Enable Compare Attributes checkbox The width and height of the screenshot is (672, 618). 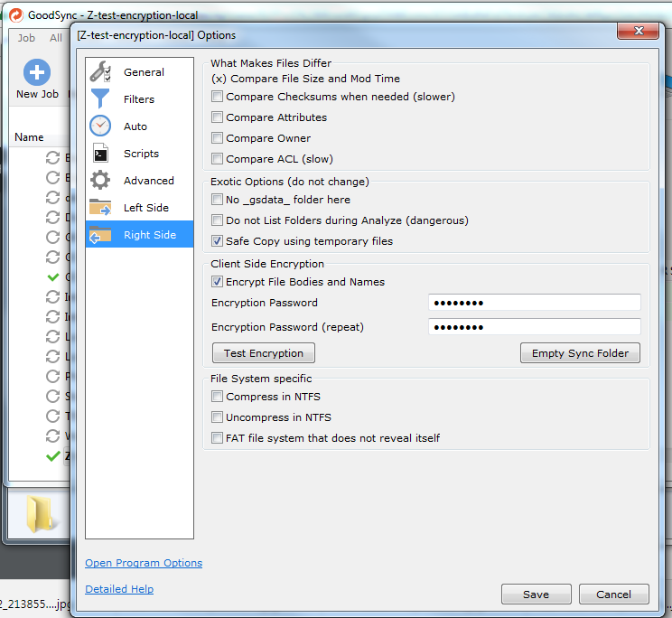pyautogui.click(x=217, y=117)
